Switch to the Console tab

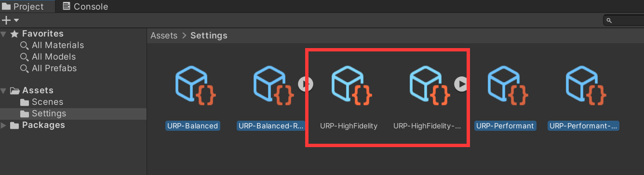pos(85,6)
